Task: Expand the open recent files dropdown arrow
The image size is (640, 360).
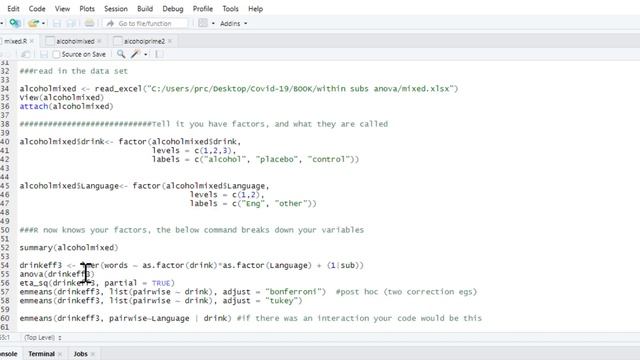Action: [43, 23]
